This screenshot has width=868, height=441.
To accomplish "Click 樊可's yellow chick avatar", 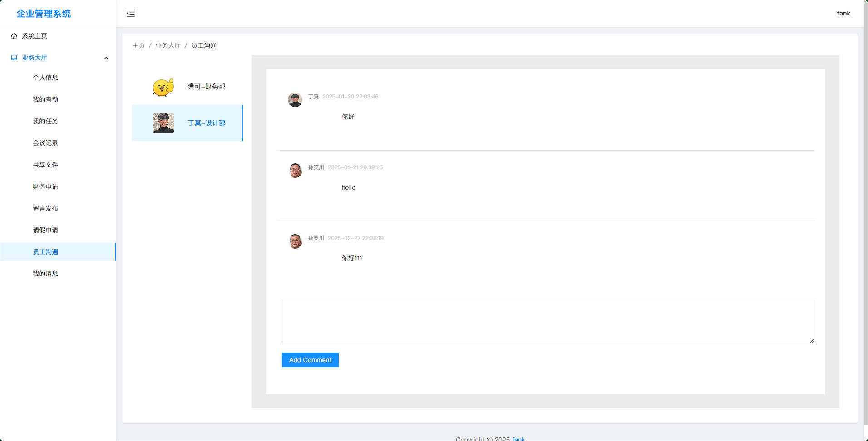I will click(163, 87).
